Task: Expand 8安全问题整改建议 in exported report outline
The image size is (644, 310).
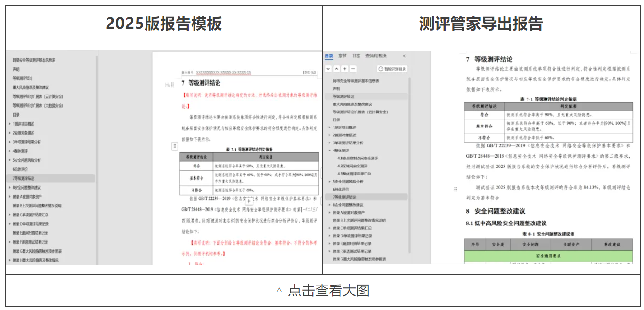Action: [330, 205]
